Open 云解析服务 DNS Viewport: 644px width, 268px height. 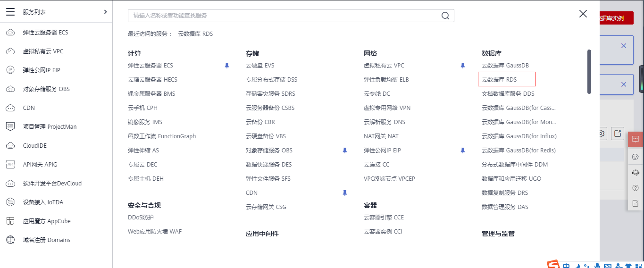(x=385, y=122)
